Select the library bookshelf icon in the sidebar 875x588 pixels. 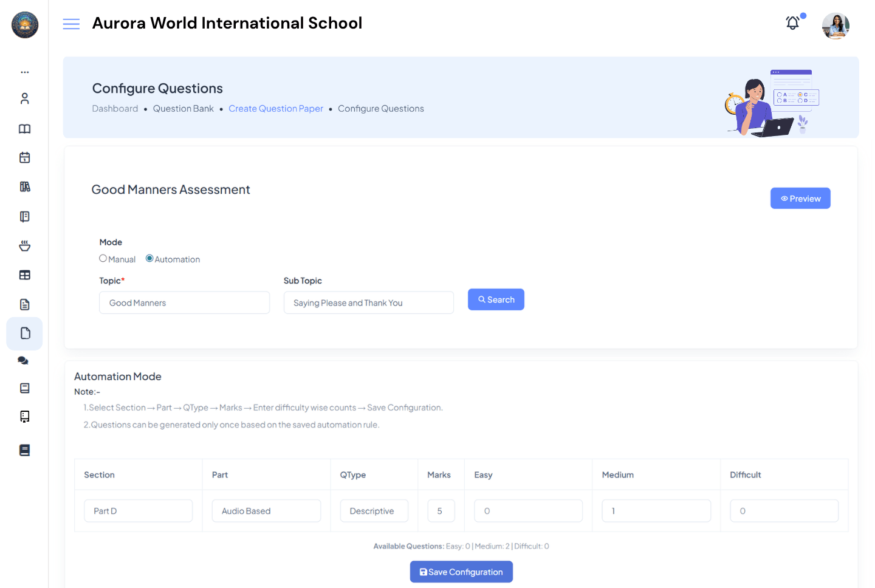pyautogui.click(x=24, y=186)
